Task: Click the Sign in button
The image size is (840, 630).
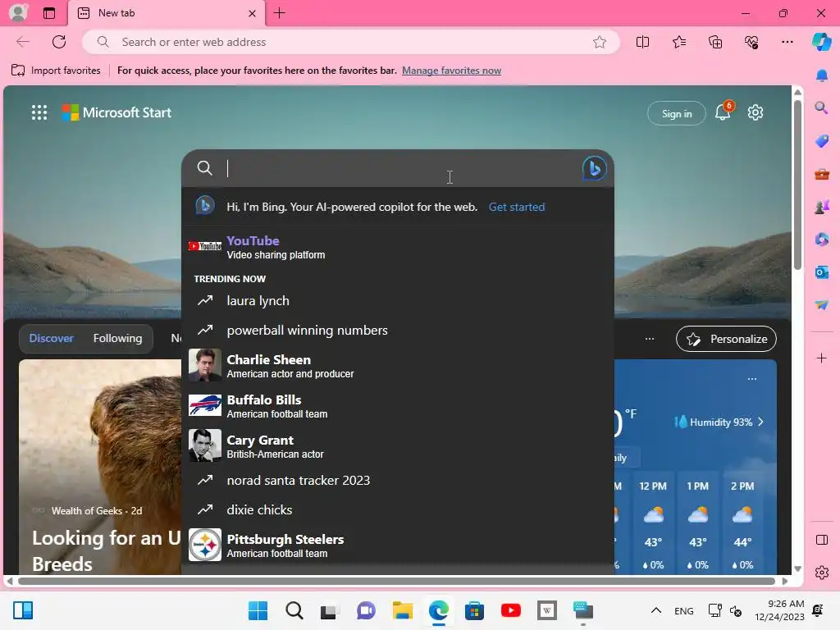Action: click(x=677, y=113)
